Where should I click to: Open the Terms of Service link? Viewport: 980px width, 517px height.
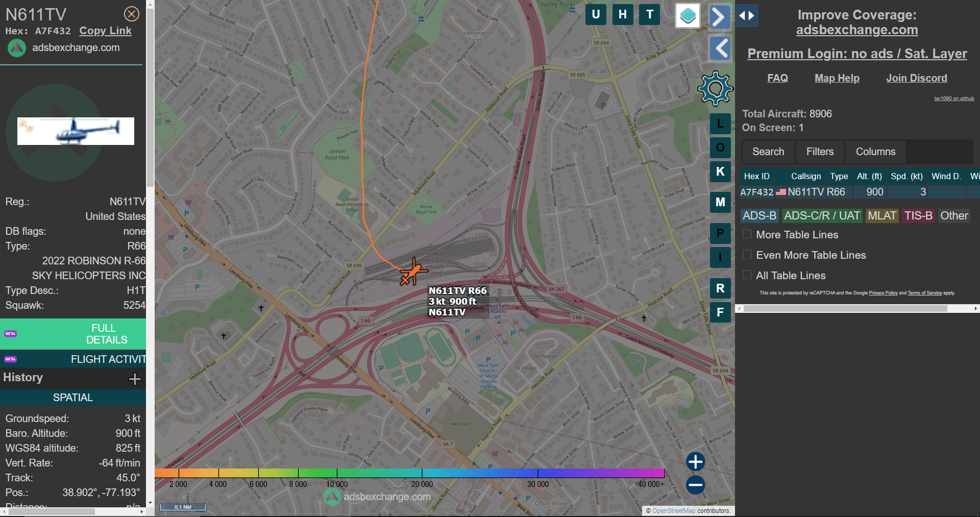pyautogui.click(x=924, y=293)
